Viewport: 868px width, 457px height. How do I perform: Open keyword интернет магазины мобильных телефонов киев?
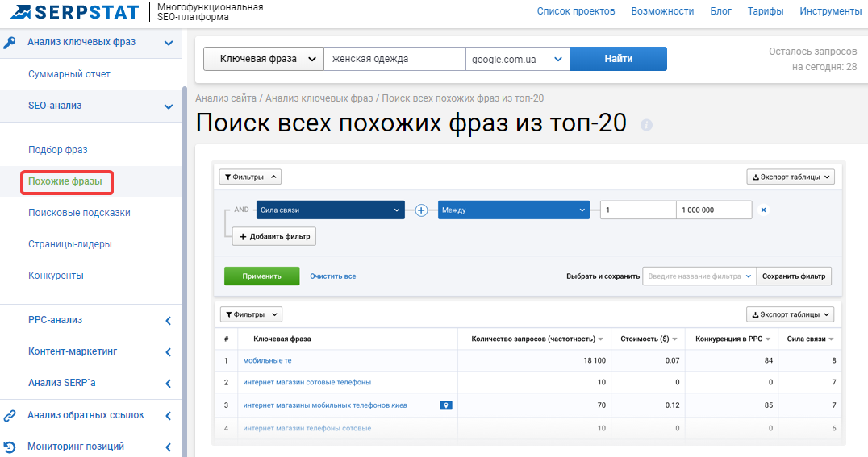pyautogui.click(x=325, y=405)
